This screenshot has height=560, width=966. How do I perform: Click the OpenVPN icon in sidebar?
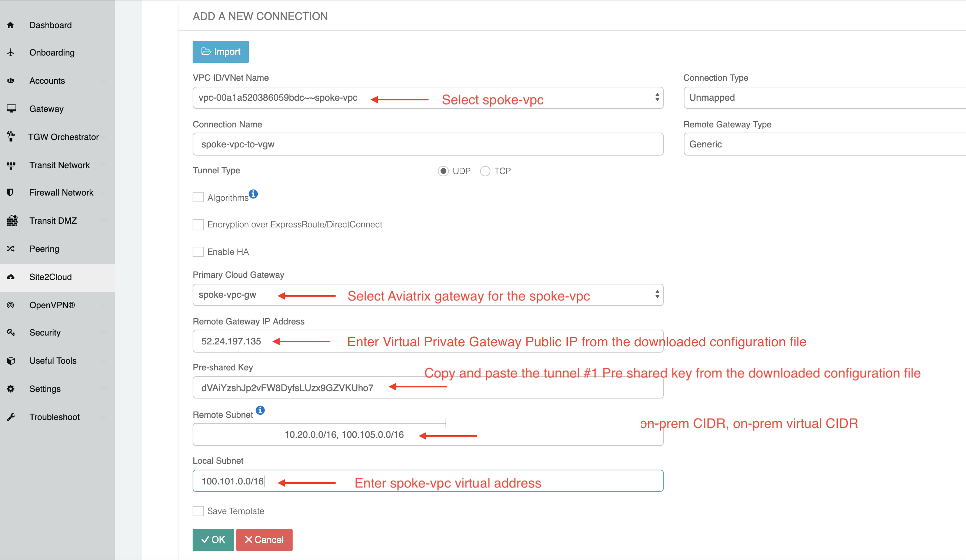(10, 305)
